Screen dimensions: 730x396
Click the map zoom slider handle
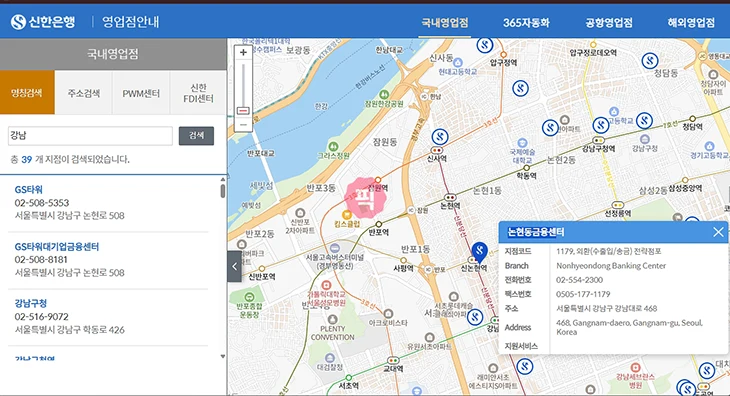243,111
